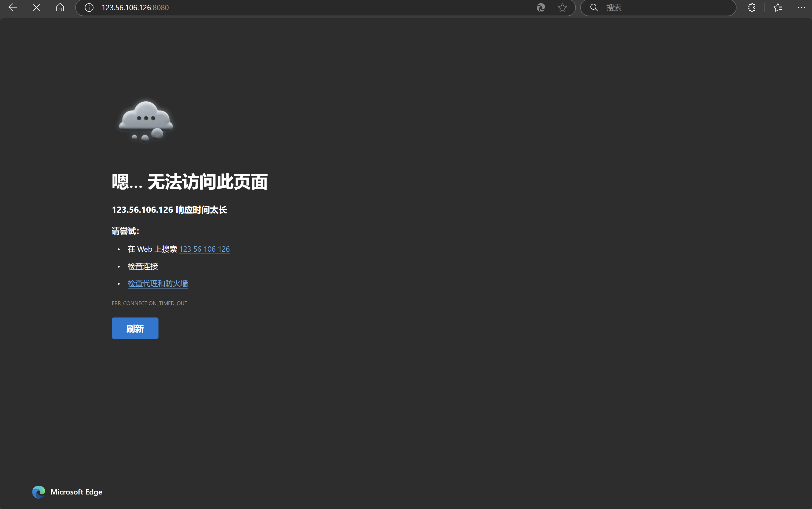The width and height of the screenshot is (812, 509).
Task: Add this page to favorites with star
Action: tap(562, 8)
